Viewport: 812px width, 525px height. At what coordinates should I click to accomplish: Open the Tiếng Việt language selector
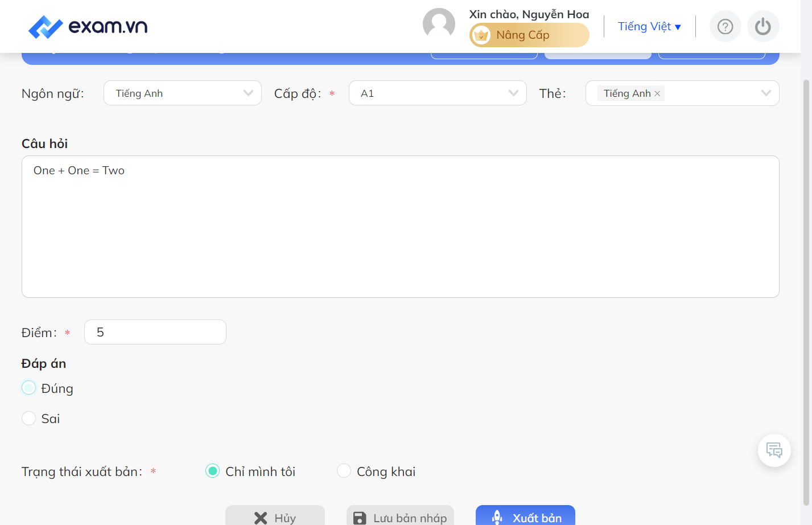click(x=649, y=27)
